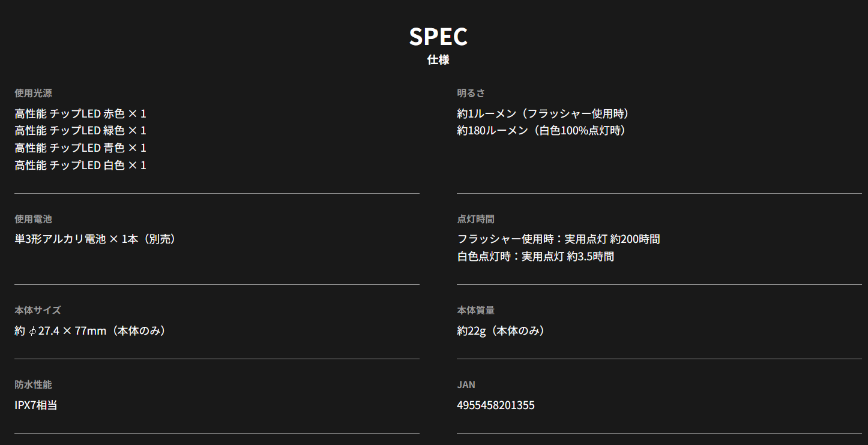This screenshot has width=868, height=445.
Task: Click the 約22g weight value
Action: point(502,330)
